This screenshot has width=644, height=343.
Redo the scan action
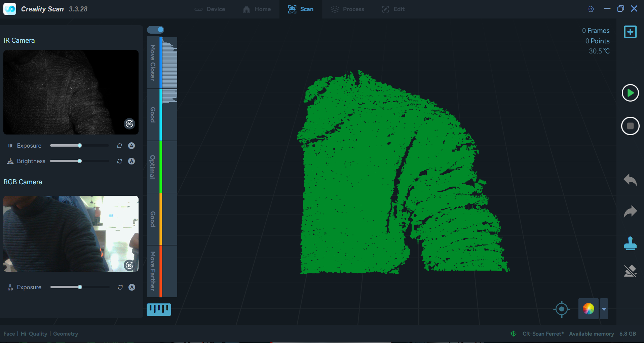[630, 212]
